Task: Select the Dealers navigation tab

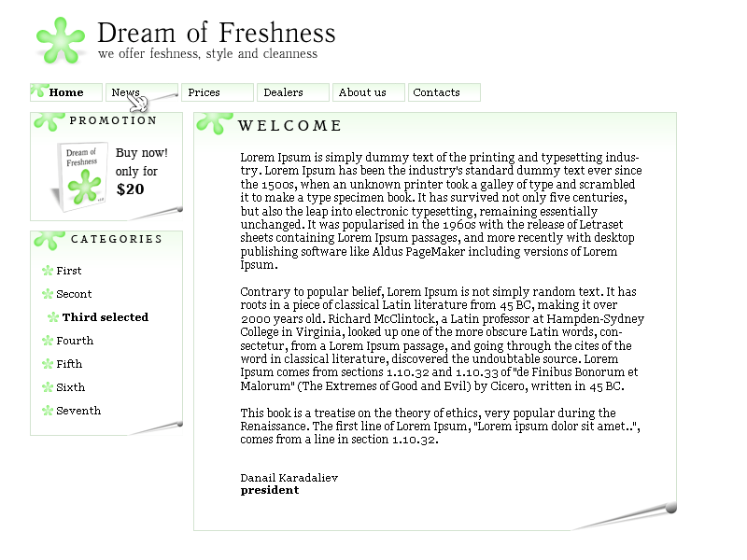Action: point(283,92)
